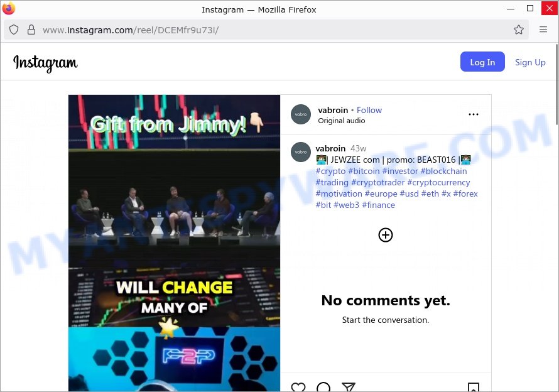This screenshot has width=559, height=392.
Task: Click the padlock site security icon
Action: tap(31, 30)
